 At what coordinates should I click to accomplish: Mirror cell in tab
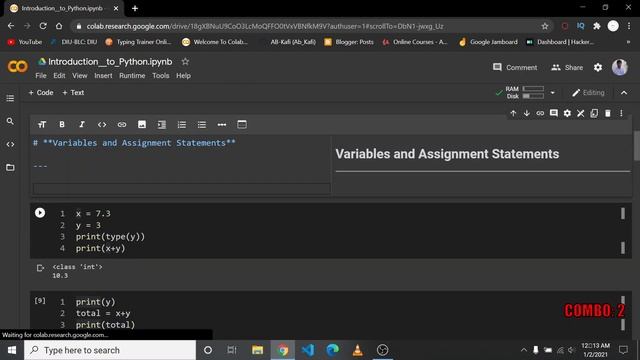pos(594,113)
